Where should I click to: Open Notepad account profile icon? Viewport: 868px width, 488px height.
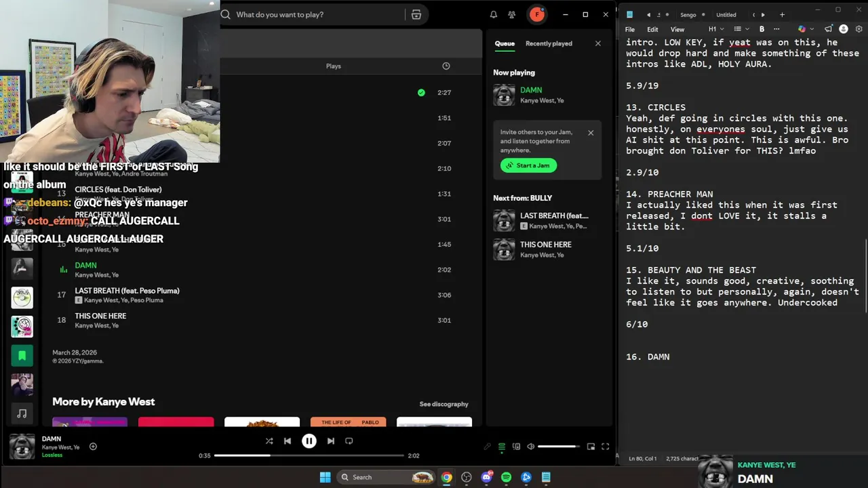(x=844, y=29)
